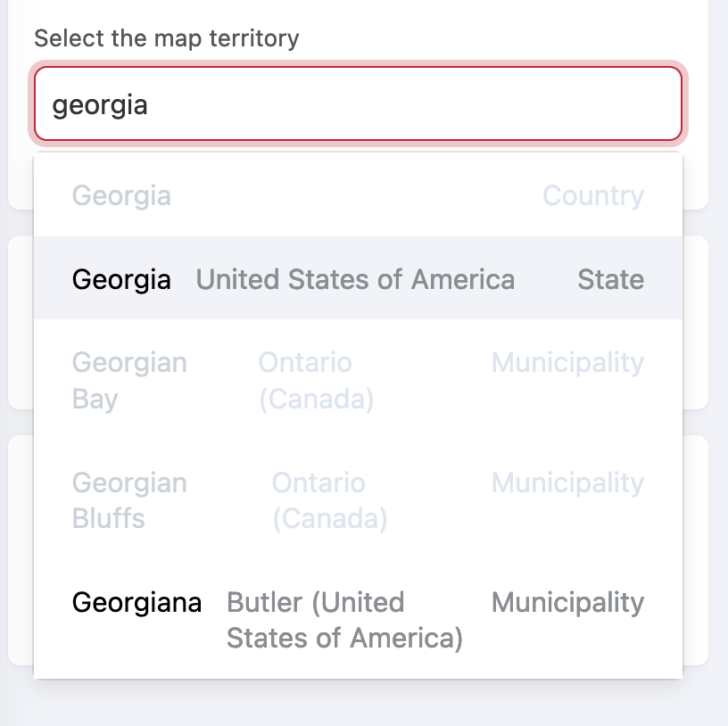Pick the Georgian Bay municipality suggestion

pyautogui.click(x=357, y=381)
